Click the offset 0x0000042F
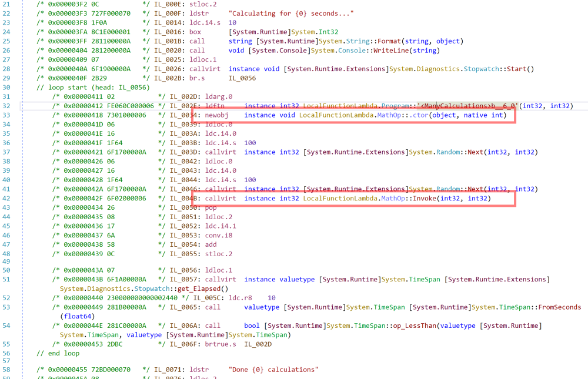Screen dimensions: 588x379 83,198
